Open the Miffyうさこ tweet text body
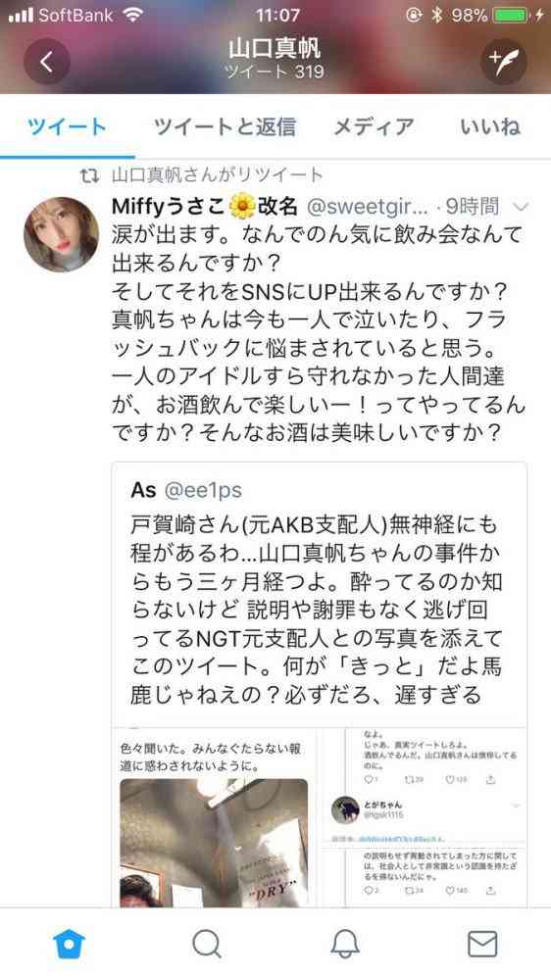The image size is (551, 980). (319, 333)
